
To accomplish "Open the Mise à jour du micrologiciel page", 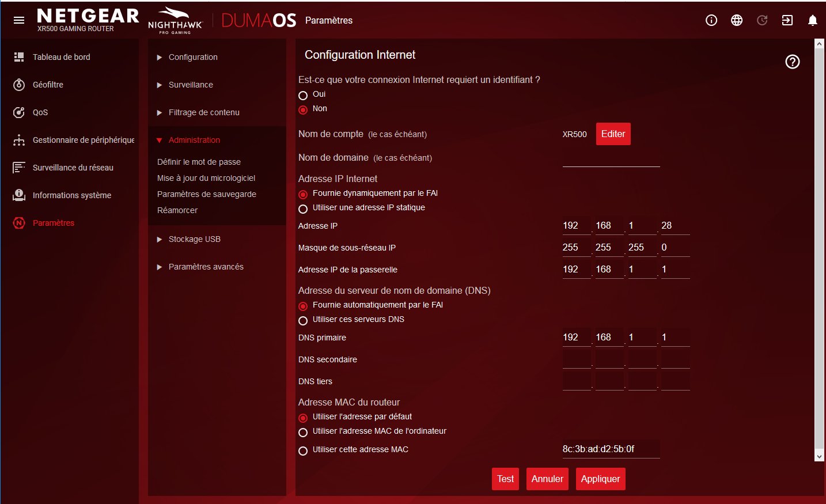I will [206, 178].
